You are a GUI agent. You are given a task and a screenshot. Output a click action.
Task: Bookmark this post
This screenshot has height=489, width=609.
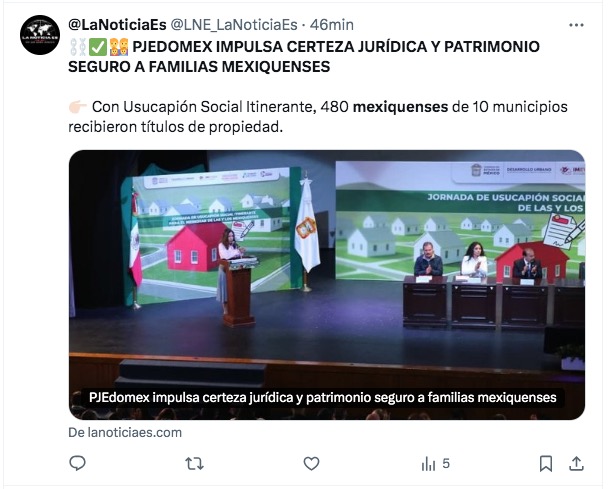pyautogui.click(x=546, y=463)
